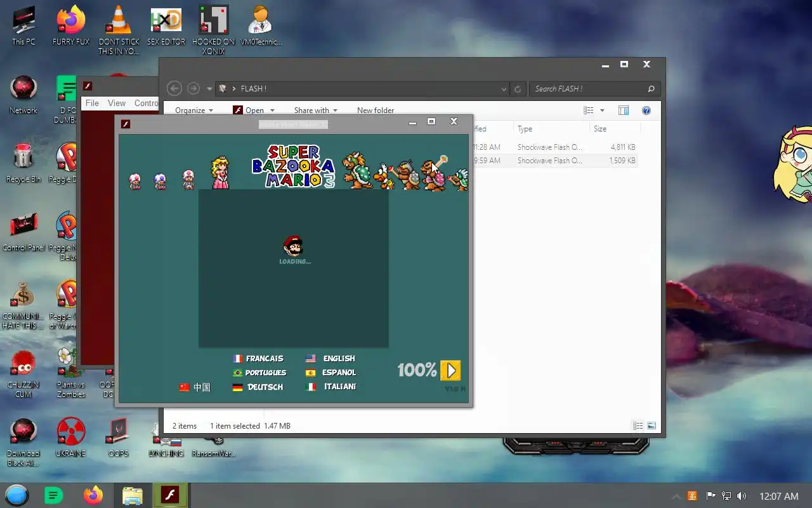The image size is (812, 508).
Task: Select the UKRAINE radiation desktop shortcut
Action: pyautogui.click(x=71, y=438)
